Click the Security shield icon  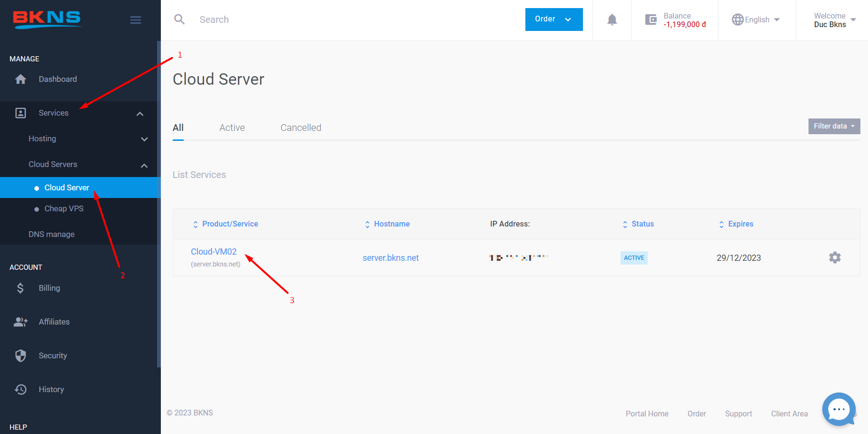point(20,355)
